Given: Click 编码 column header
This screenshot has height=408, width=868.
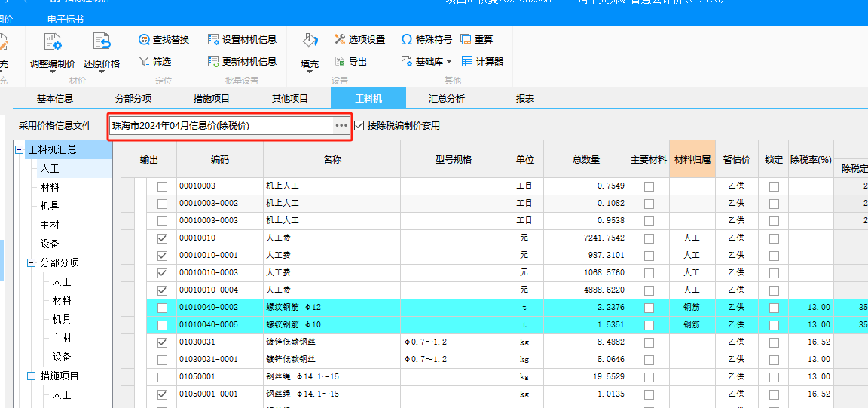Looking at the screenshot, I should [x=220, y=160].
